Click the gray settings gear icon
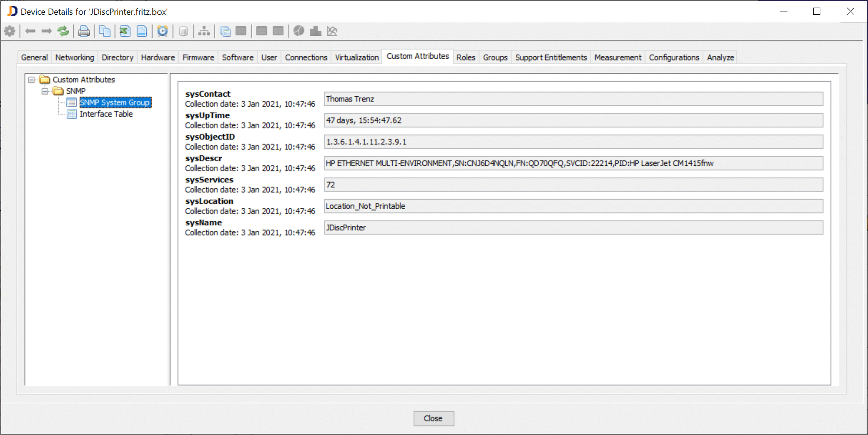The width and height of the screenshot is (868, 435). pos(10,31)
